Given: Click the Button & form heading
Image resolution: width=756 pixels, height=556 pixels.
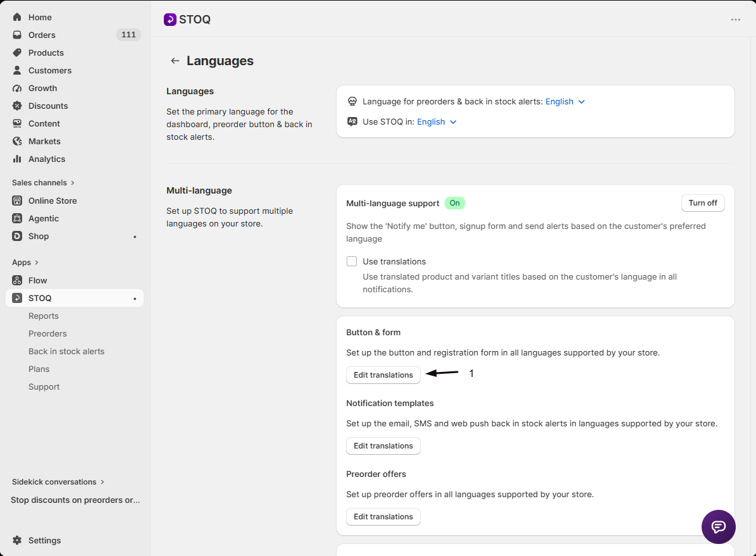Looking at the screenshot, I should [373, 332].
